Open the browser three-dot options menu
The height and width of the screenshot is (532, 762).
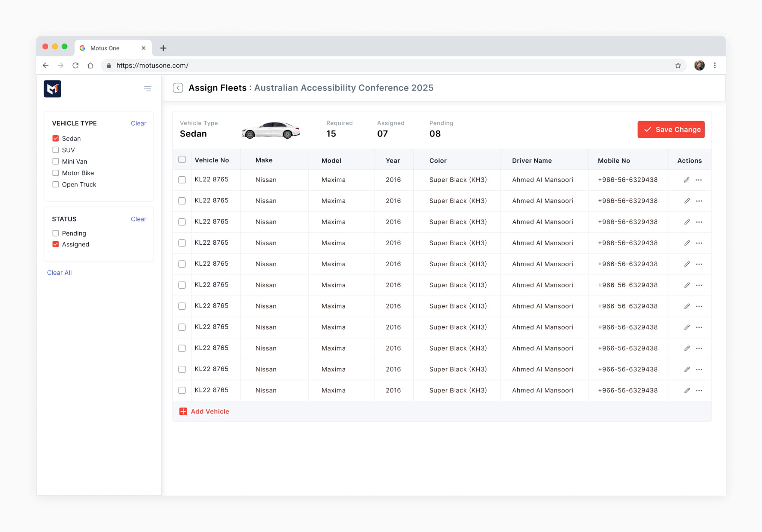click(715, 65)
